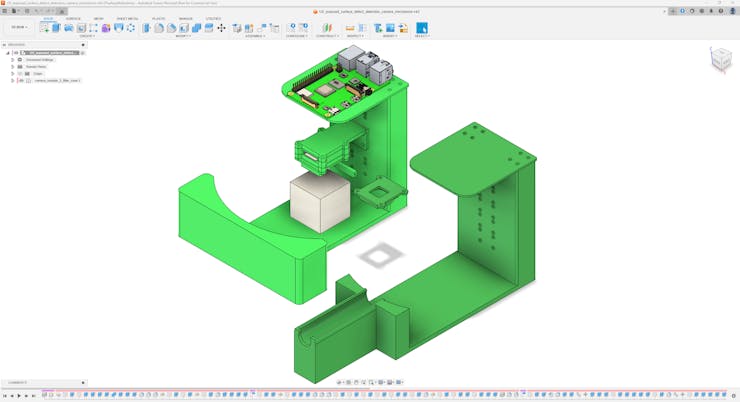Select the Press Pull tool

coord(147,28)
